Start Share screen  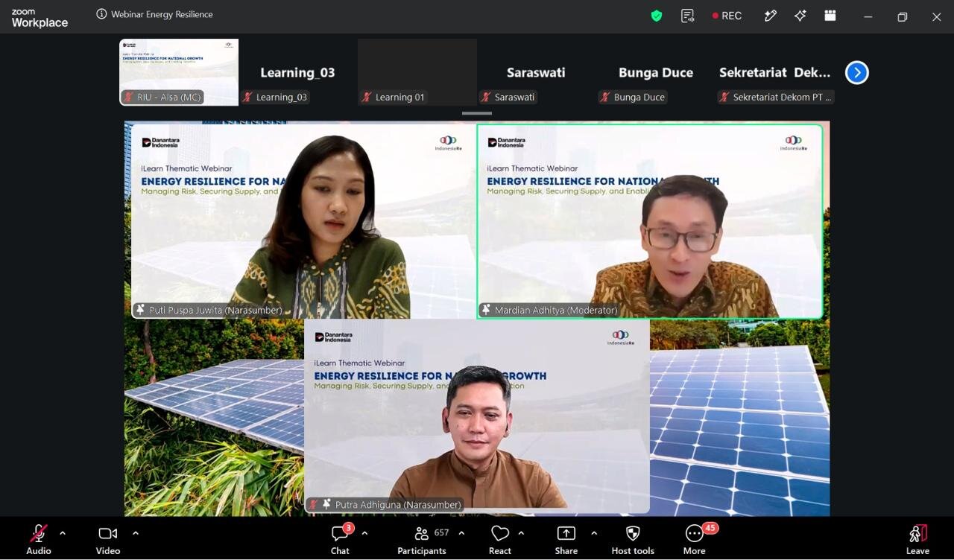coord(566,539)
